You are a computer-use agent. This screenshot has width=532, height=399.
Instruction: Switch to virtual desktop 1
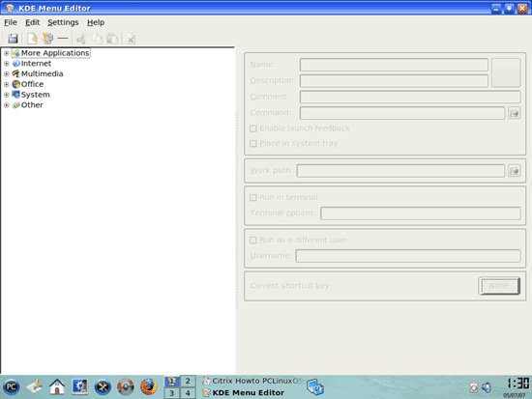tap(172, 381)
